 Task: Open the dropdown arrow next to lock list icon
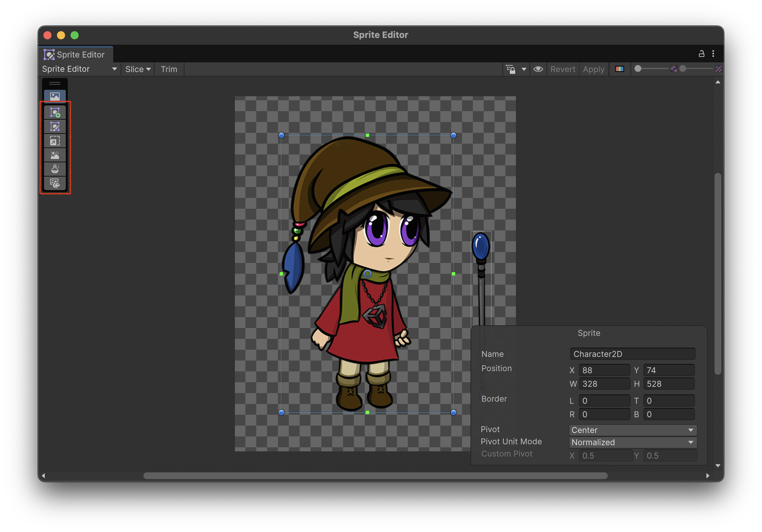tap(524, 69)
